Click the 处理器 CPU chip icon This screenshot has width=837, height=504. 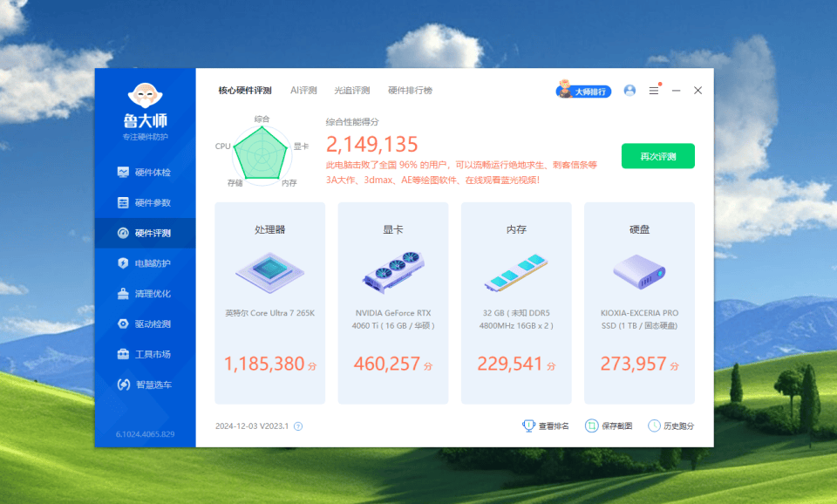(270, 272)
